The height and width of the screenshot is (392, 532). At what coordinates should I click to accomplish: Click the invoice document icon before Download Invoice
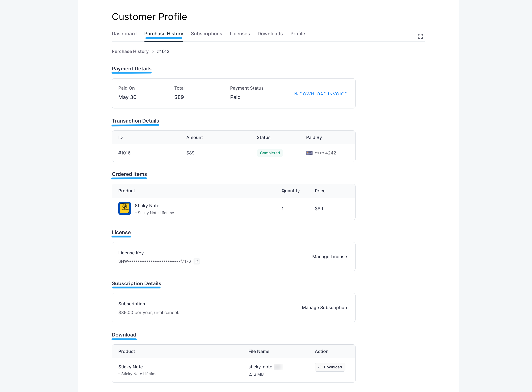click(x=295, y=94)
